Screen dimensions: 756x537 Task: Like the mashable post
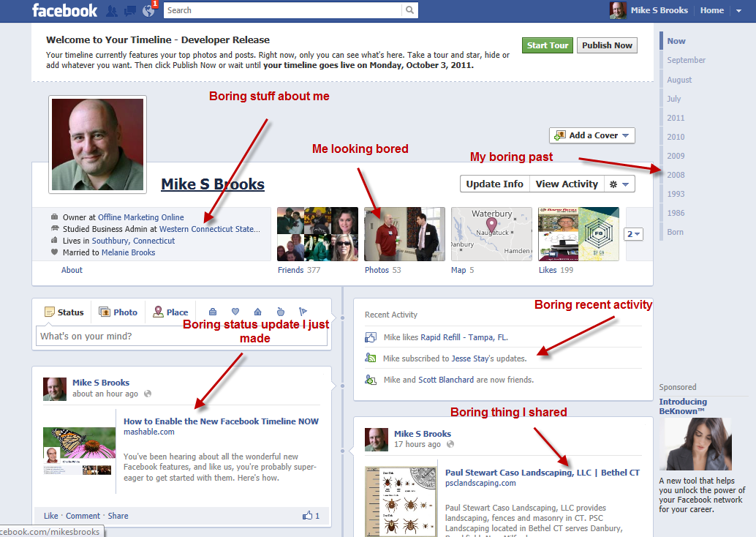coord(50,516)
